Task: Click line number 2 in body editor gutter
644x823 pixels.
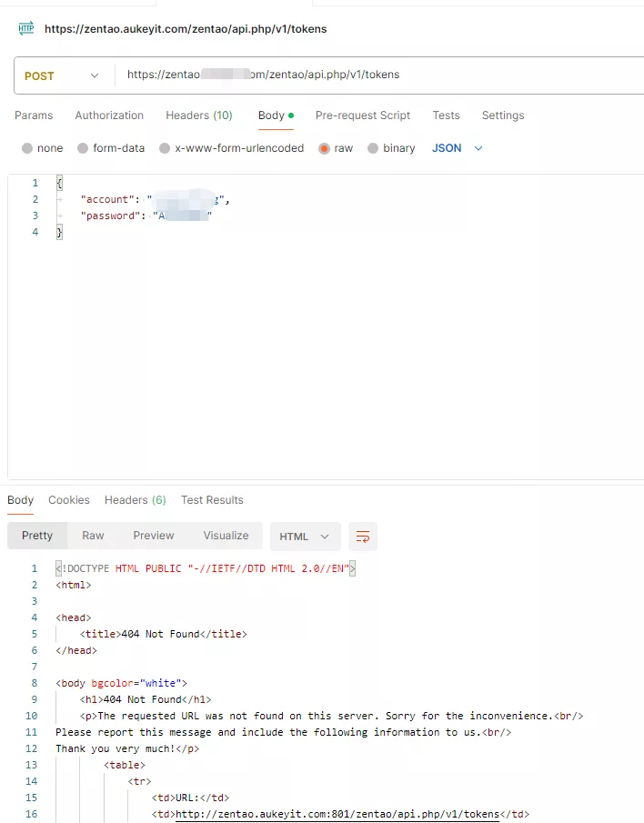Action: coord(35,199)
